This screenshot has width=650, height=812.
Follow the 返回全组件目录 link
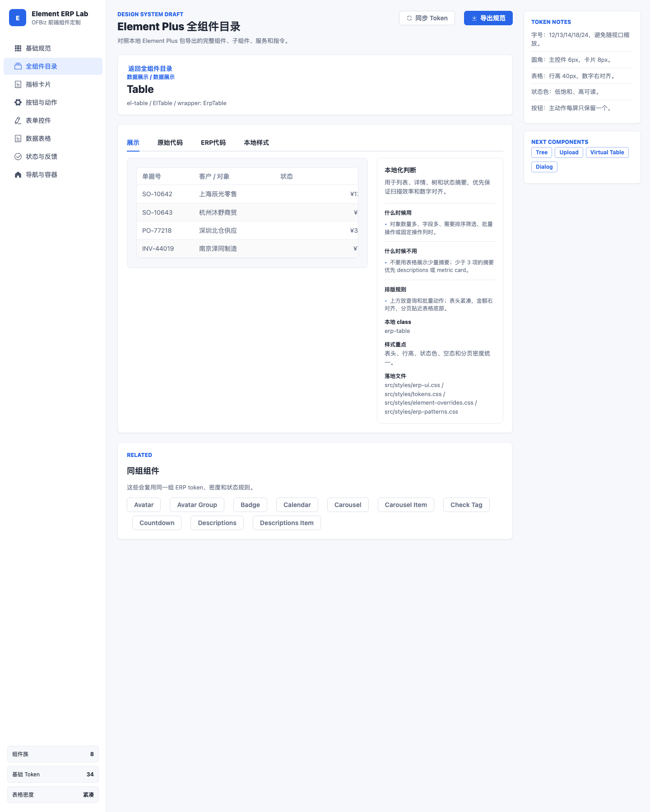click(150, 69)
